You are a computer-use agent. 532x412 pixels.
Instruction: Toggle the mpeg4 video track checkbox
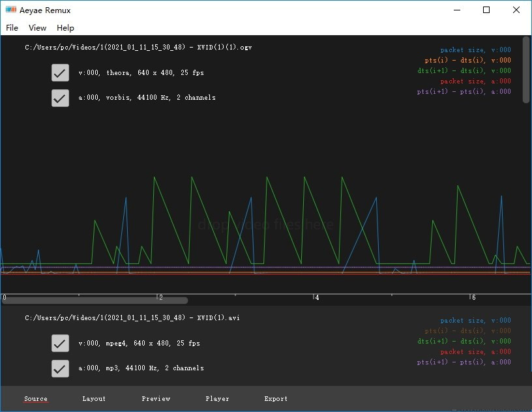(x=60, y=344)
